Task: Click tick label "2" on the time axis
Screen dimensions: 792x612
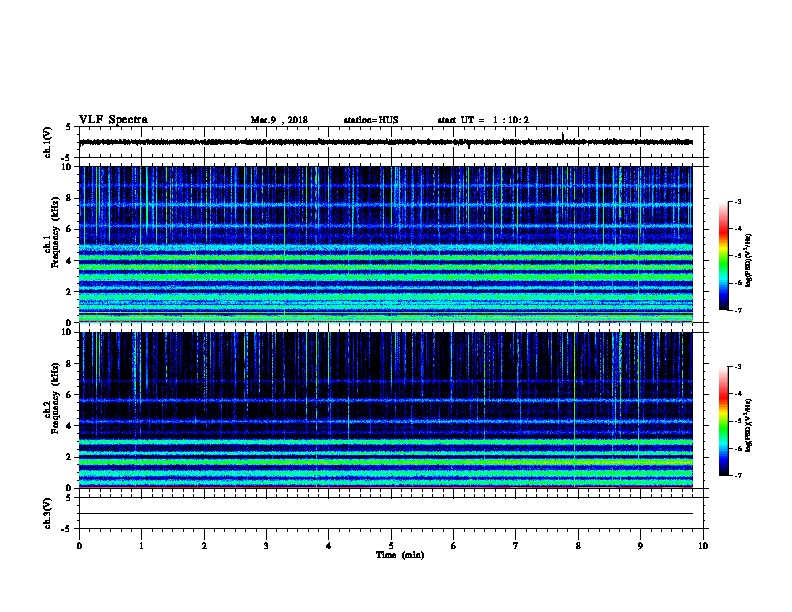Action: 204,546
